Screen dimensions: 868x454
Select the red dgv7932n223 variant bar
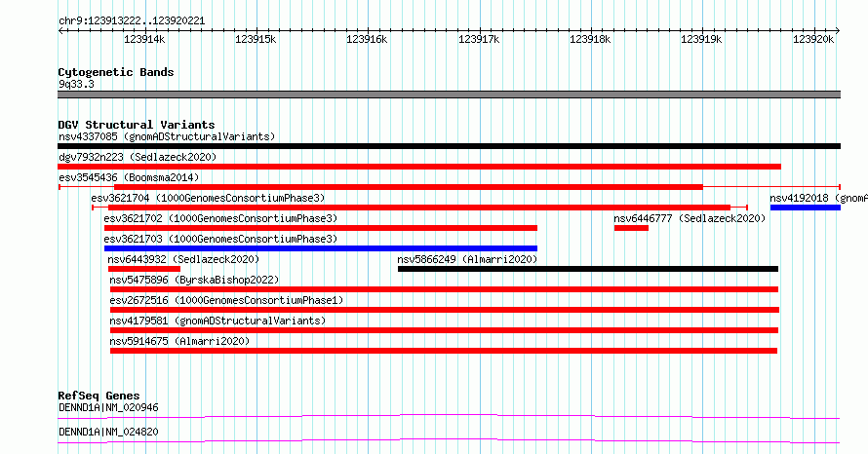[x=419, y=167]
